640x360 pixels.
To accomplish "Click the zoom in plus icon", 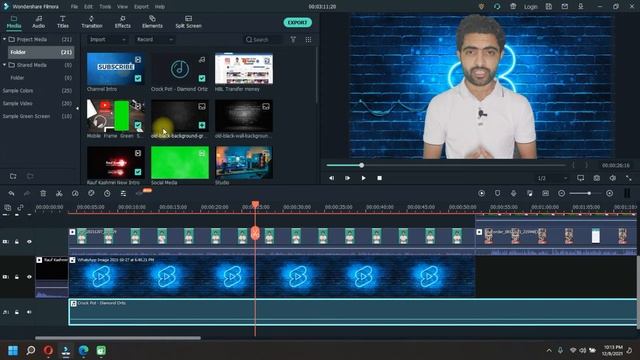I will click(x=609, y=193).
